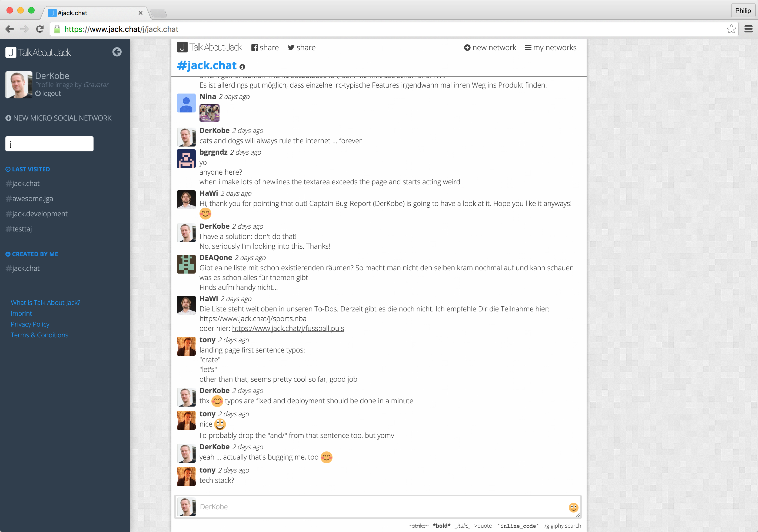Collapse the sidebar with the back arrow
758x532 pixels.
point(117,52)
